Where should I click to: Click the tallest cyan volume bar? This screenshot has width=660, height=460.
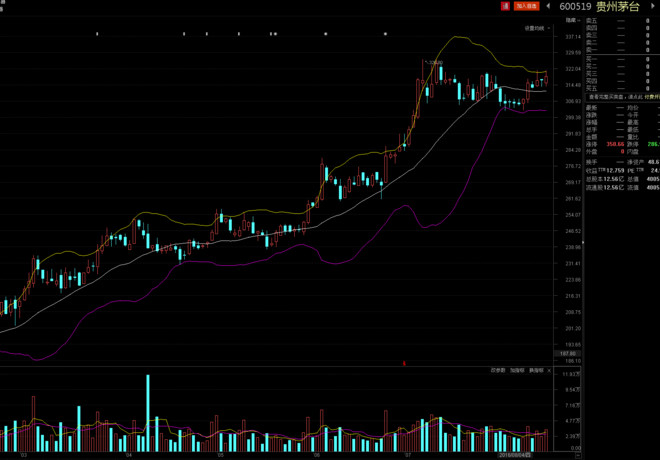pyautogui.click(x=148, y=413)
